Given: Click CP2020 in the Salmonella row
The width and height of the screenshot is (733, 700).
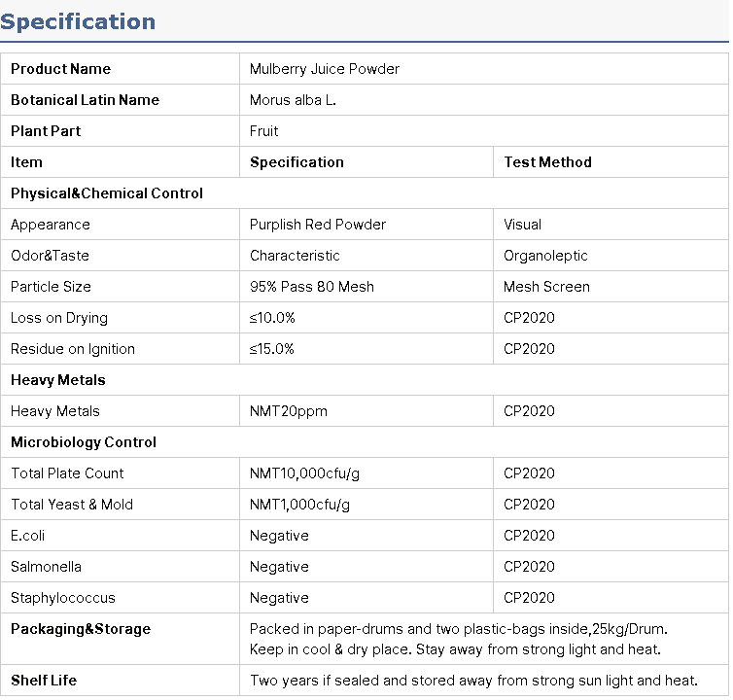Looking at the screenshot, I should (529, 567).
